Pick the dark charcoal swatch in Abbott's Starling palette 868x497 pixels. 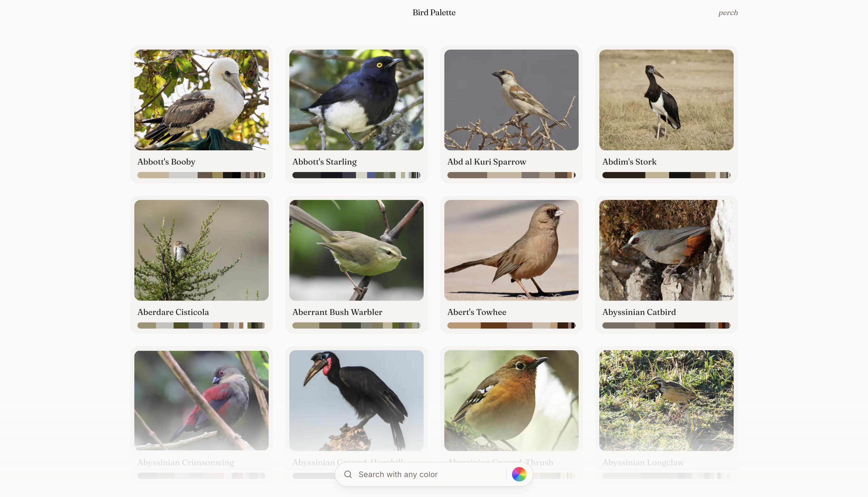tap(307, 175)
